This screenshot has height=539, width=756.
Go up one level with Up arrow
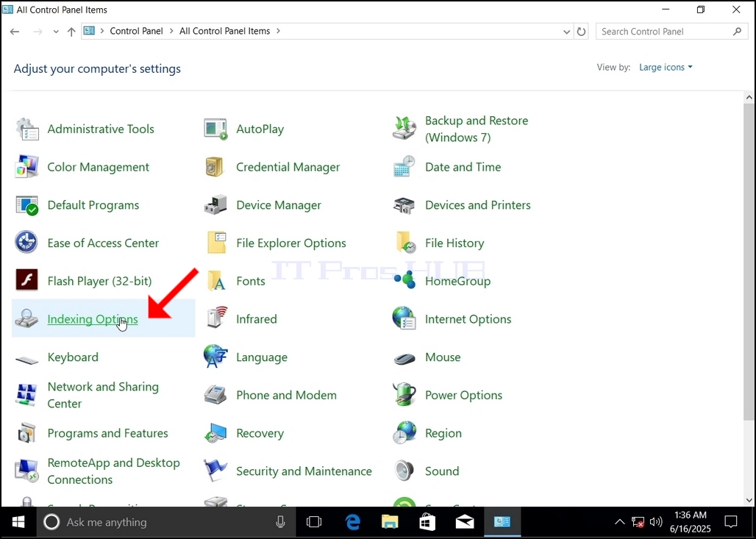point(71,32)
